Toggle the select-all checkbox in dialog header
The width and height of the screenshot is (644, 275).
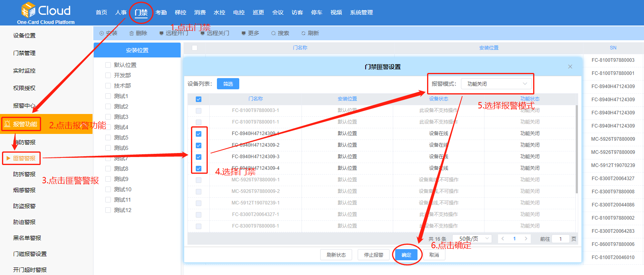click(x=199, y=99)
